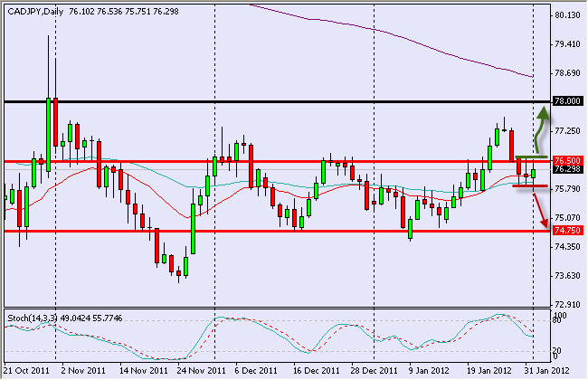Select the red 74.750 horizontal support line
Viewport: 588px width, 380px height.
coord(278,231)
